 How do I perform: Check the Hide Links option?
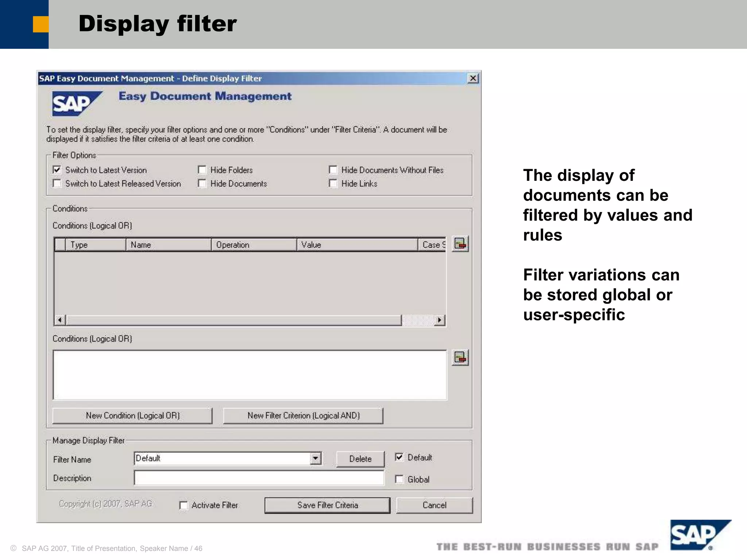(x=333, y=183)
